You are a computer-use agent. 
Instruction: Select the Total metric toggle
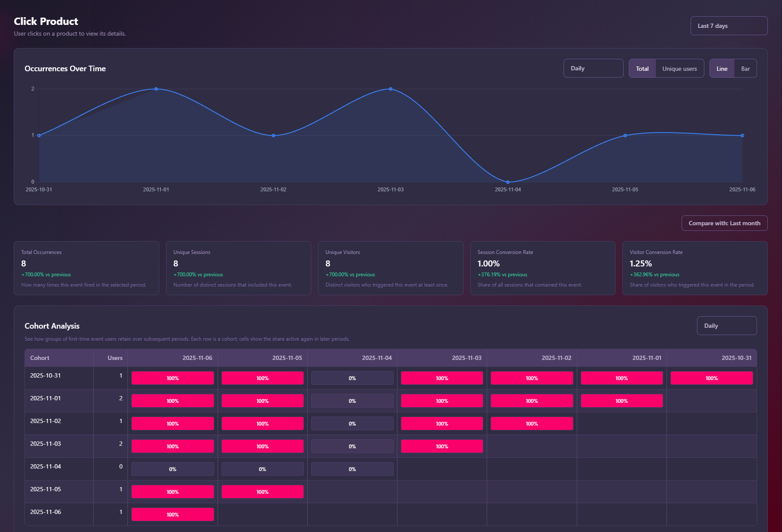coord(642,69)
